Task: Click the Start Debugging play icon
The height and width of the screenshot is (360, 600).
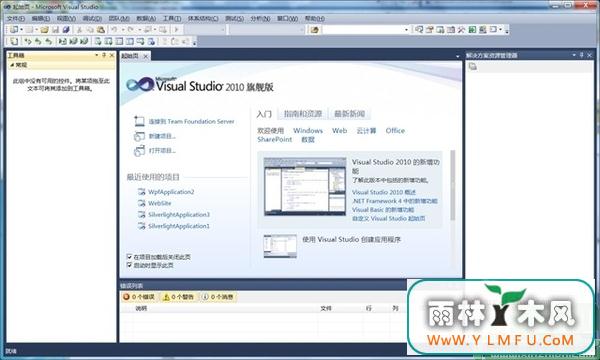Action: tap(176, 29)
